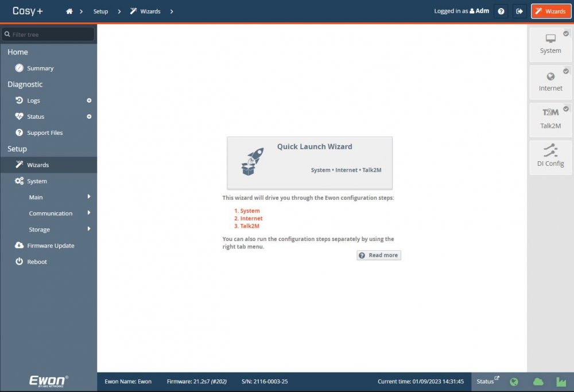Click the rocket icon of Quick Launch
This screenshot has height=392, width=574.
[x=253, y=161]
